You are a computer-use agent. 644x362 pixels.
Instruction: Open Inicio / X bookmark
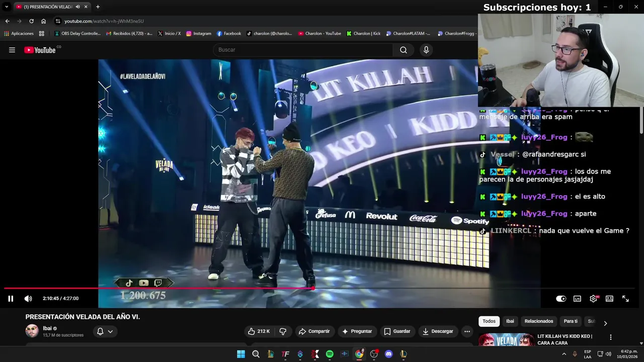[x=169, y=34]
